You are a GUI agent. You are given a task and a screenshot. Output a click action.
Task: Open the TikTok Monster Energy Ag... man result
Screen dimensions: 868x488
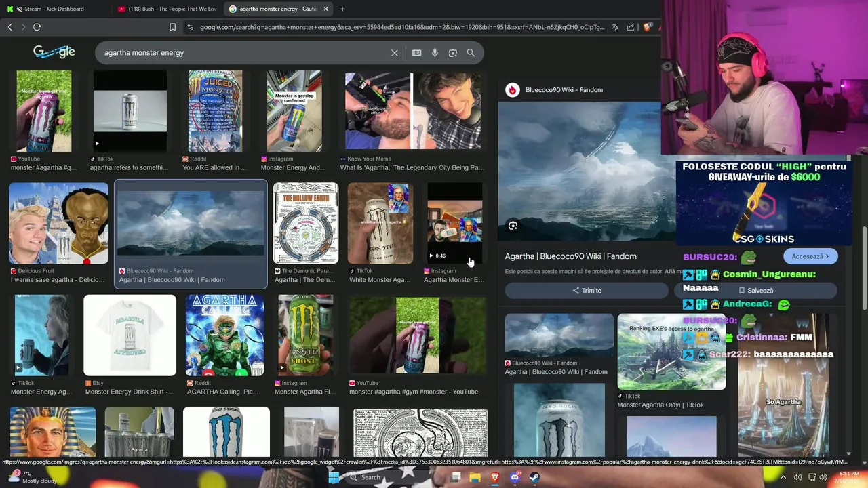coord(41,335)
